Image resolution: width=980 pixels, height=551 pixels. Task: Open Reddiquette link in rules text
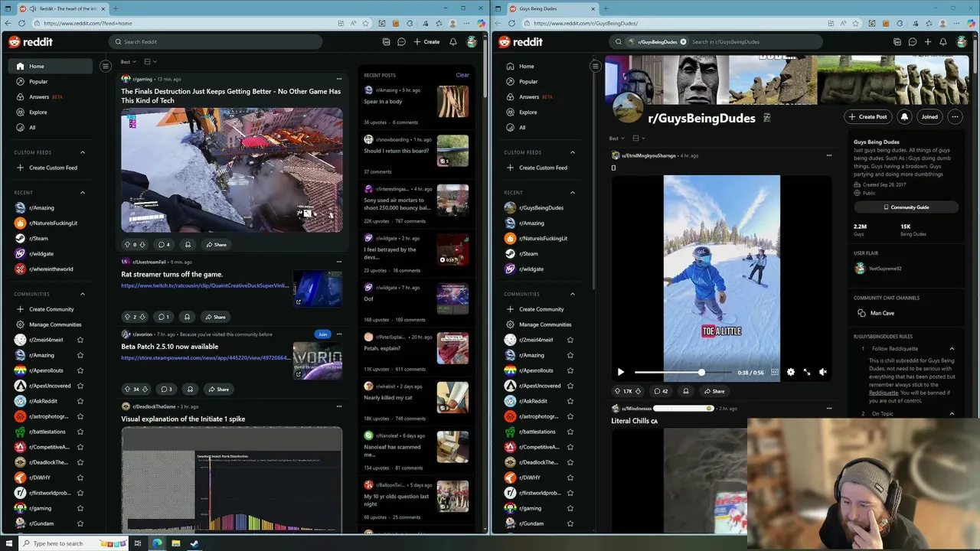(883, 393)
